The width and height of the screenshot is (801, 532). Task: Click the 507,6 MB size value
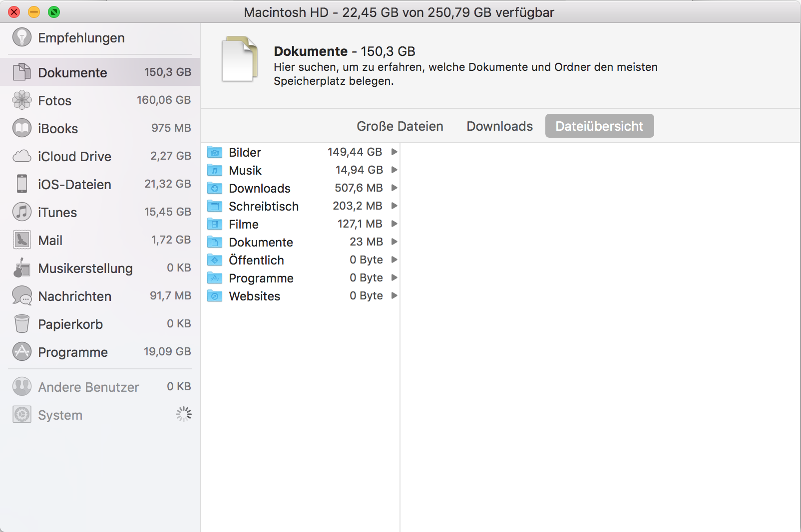click(359, 188)
